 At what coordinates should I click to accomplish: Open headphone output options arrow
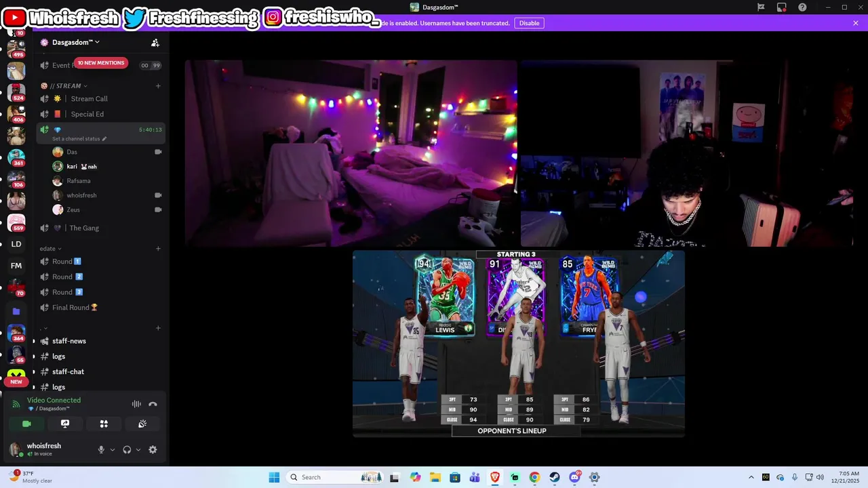coord(138,449)
